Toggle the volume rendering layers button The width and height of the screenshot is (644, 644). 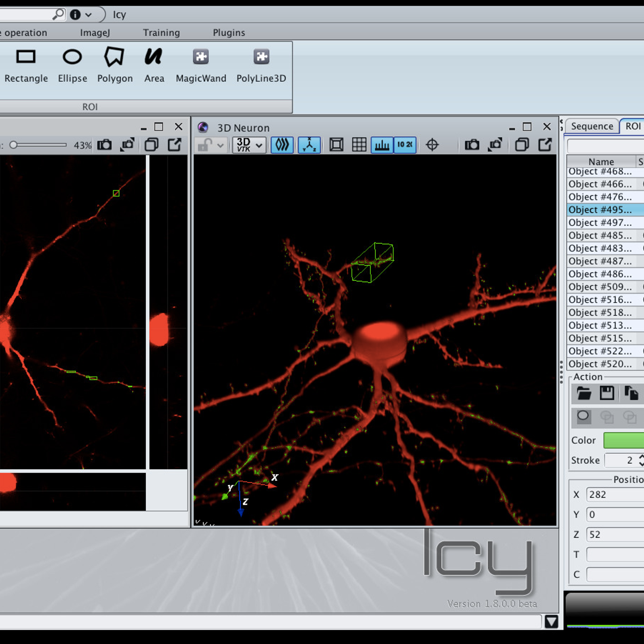[282, 145]
